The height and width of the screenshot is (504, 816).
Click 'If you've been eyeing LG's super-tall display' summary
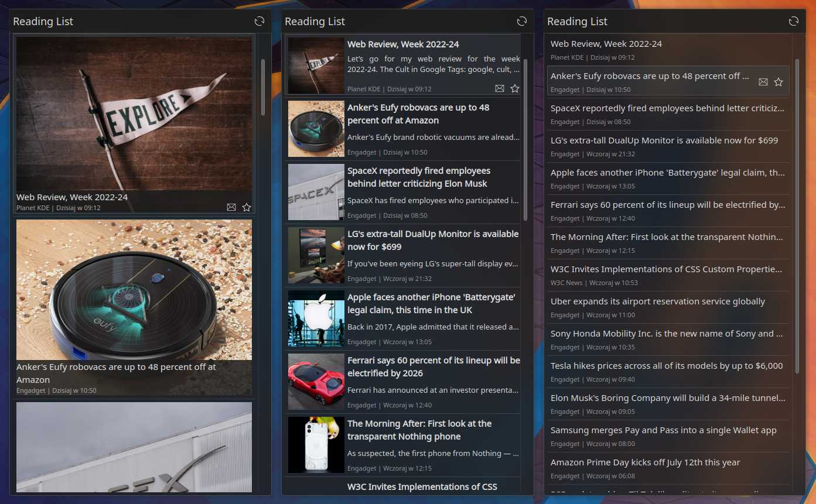[433, 263]
